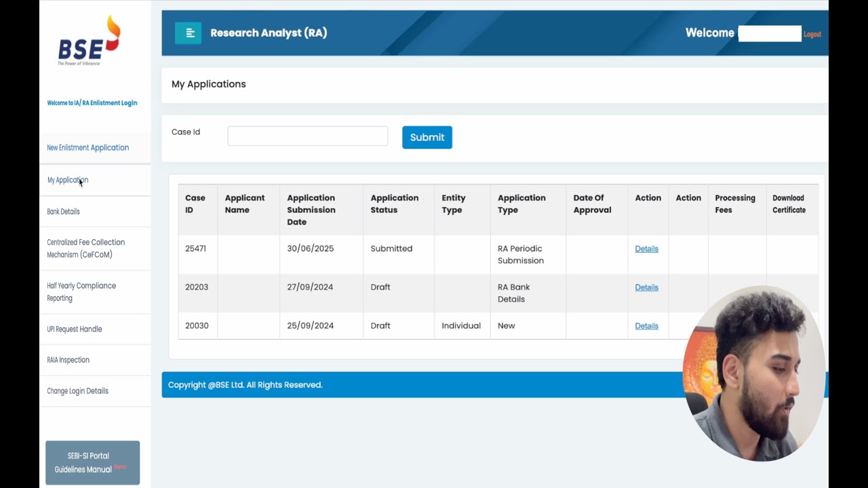Click Welcome to IA/ RA Enlistment Login text

pyautogui.click(x=92, y=103)
